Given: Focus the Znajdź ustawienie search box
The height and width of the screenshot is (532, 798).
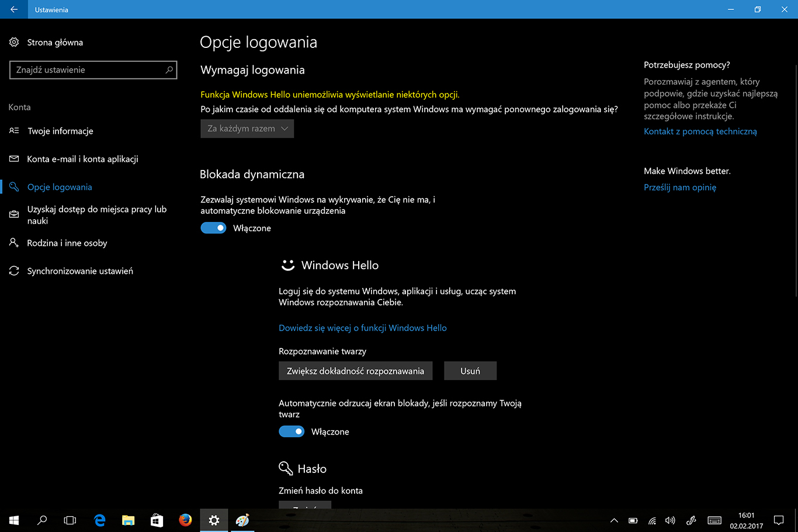Looking at the screenshot, I should tap(93, 69).
